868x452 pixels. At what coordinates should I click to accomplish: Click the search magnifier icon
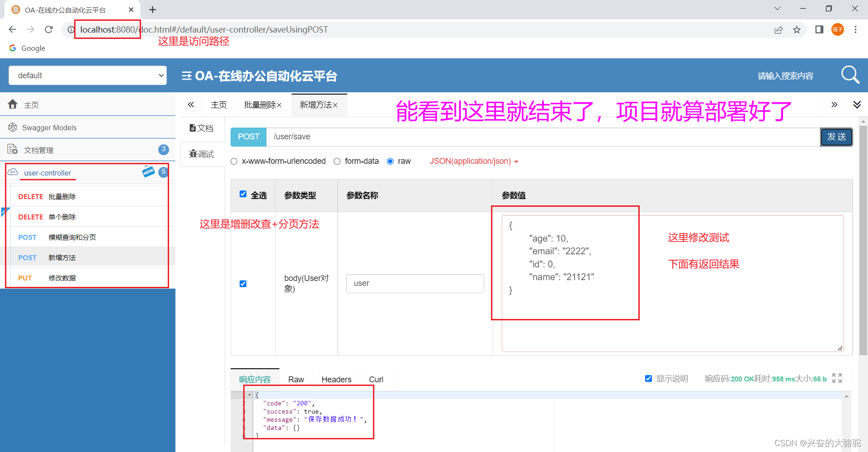[850, 75]
